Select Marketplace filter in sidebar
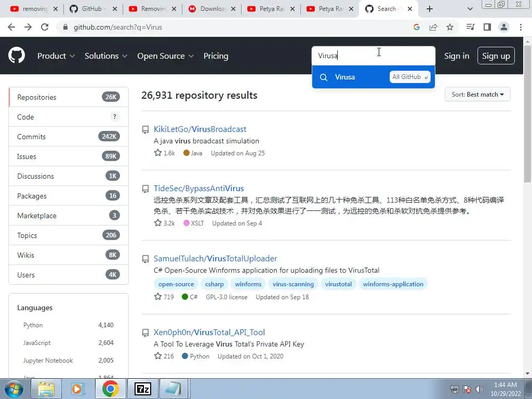The width and height of the screenshot is (532, 399). (x=69, y=216)
